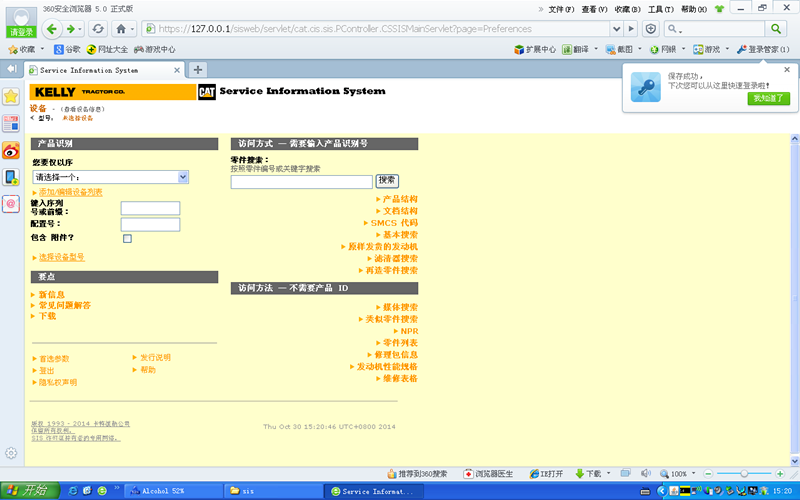Screen dimensions: 800x500
Task: Open the 网银 online banking tool
Action: coord(663,49)
